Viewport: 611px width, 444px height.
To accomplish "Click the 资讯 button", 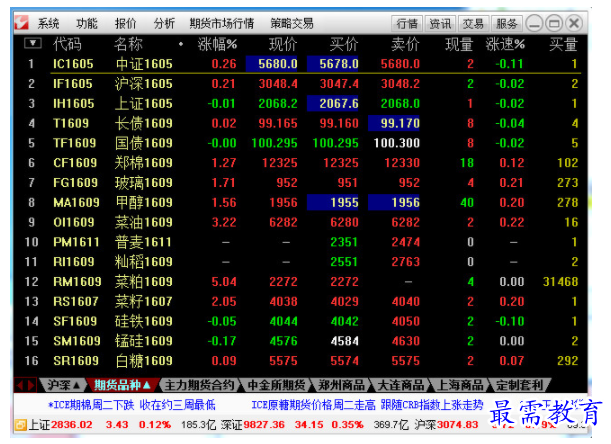I will [x=440, y=24].
